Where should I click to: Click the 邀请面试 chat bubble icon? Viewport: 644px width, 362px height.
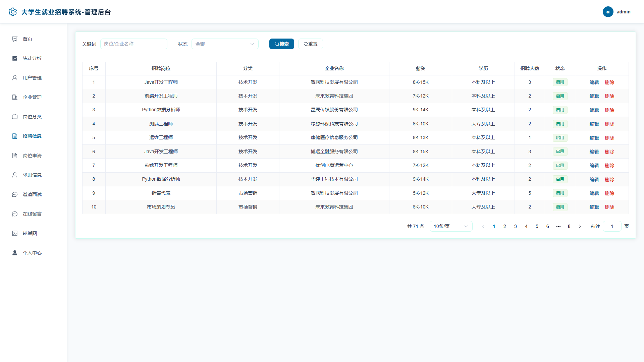[15, 194]
